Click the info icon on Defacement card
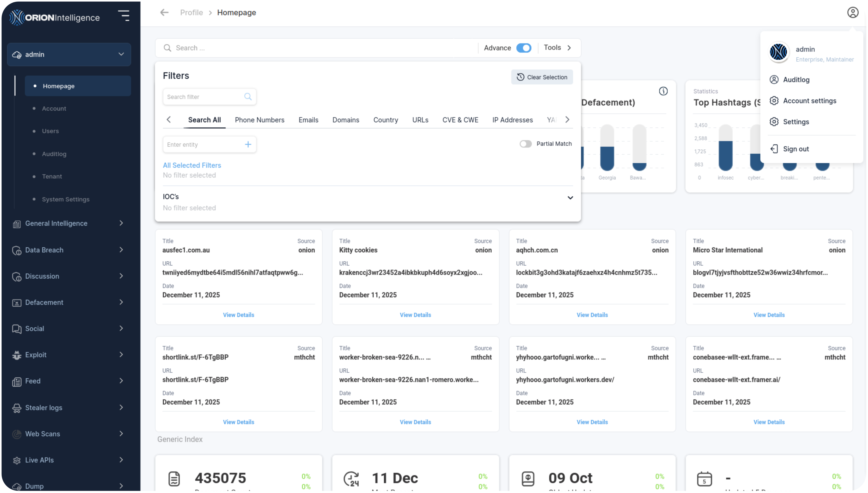868x493 pixels. click(x=663, y=91)
